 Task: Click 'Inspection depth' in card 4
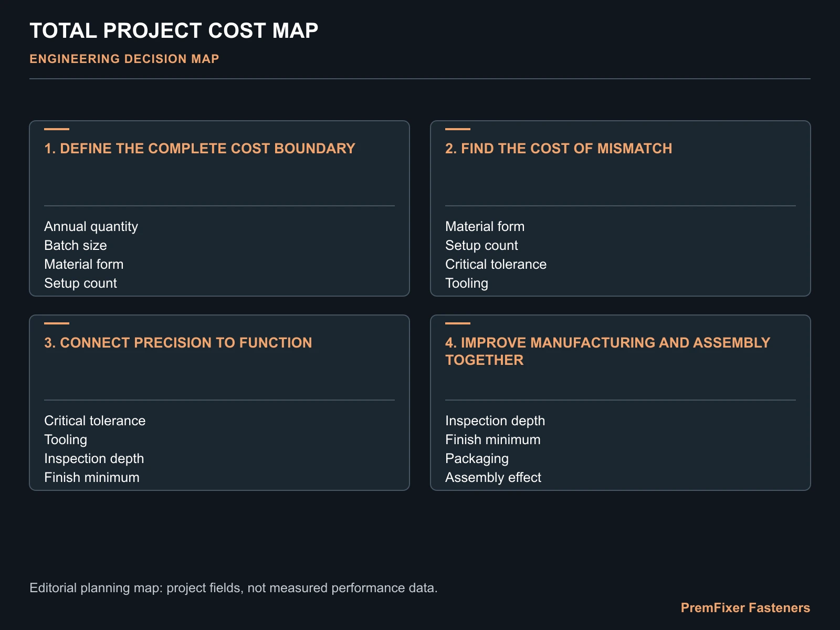pyautogui.click(x=495, y=421)
